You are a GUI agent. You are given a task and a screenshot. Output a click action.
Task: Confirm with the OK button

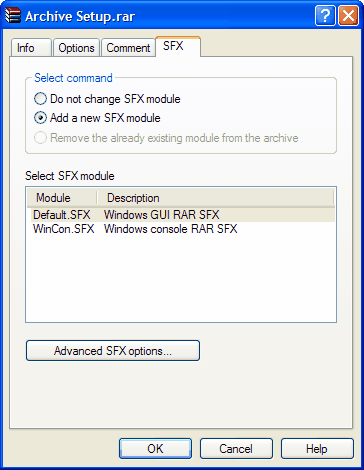[155, 449]
